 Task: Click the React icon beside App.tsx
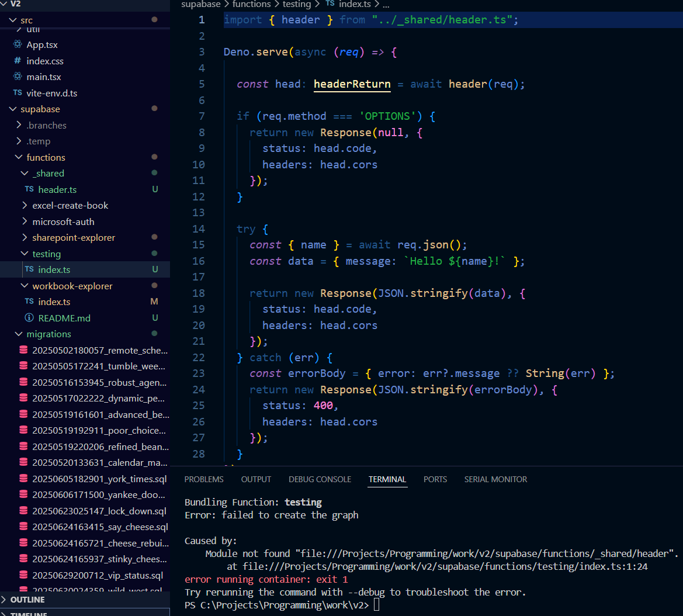17,45
